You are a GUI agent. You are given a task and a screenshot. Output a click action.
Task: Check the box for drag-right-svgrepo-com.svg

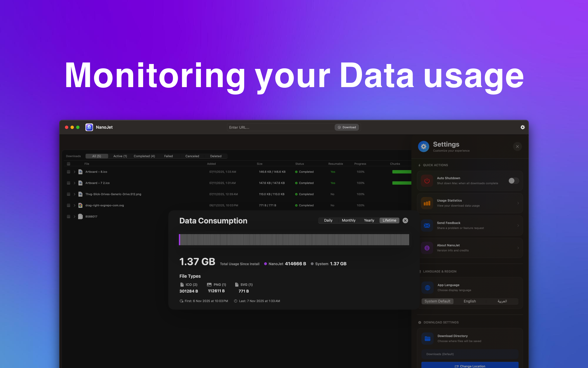click(69, 205)
